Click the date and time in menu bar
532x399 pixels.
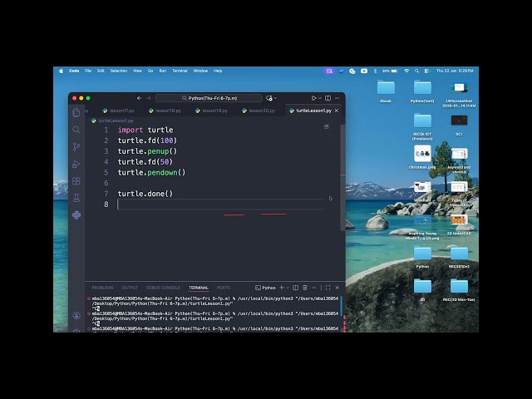tap(455, 71)
